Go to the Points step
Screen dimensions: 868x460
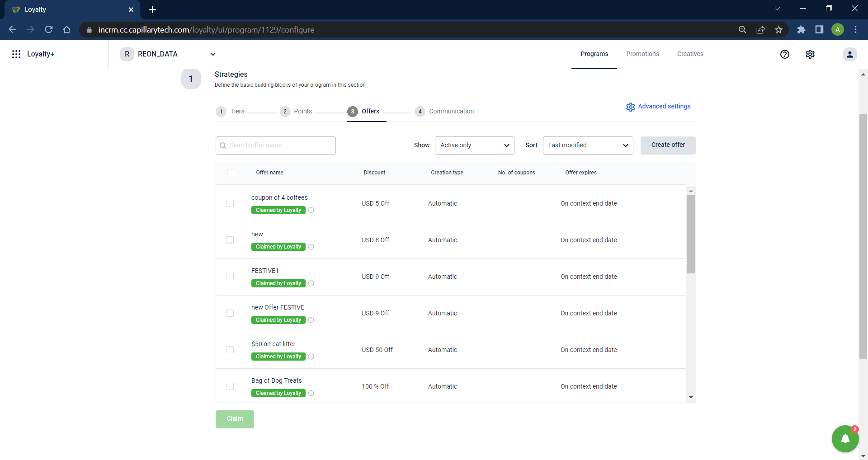296,112
